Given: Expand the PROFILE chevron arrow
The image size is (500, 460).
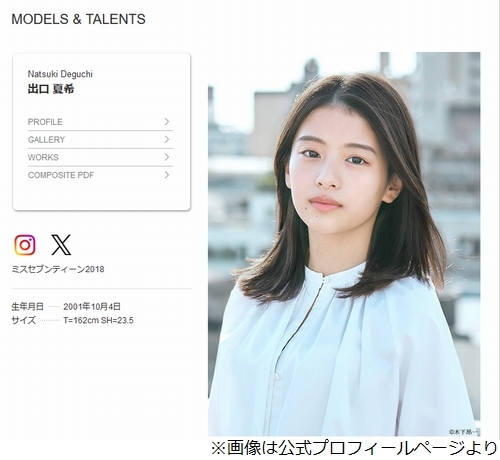Looking at the screenshot, I should pos(167,122).
